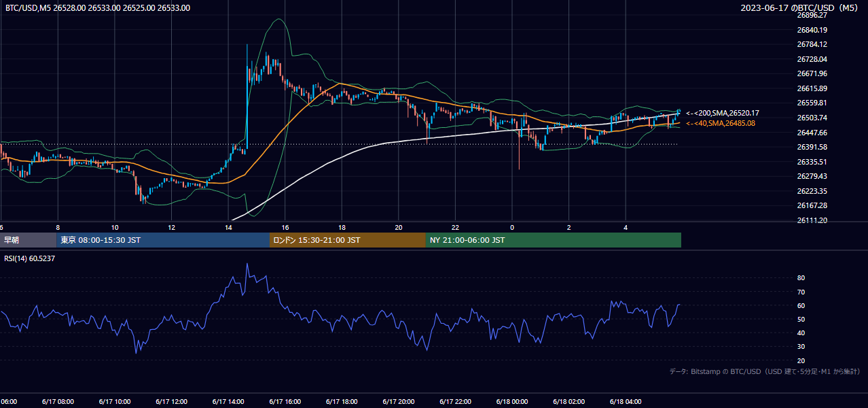Click the Bitstamp data source note
The width and height of the screenshot is (868, 408).
pos(765,371)
